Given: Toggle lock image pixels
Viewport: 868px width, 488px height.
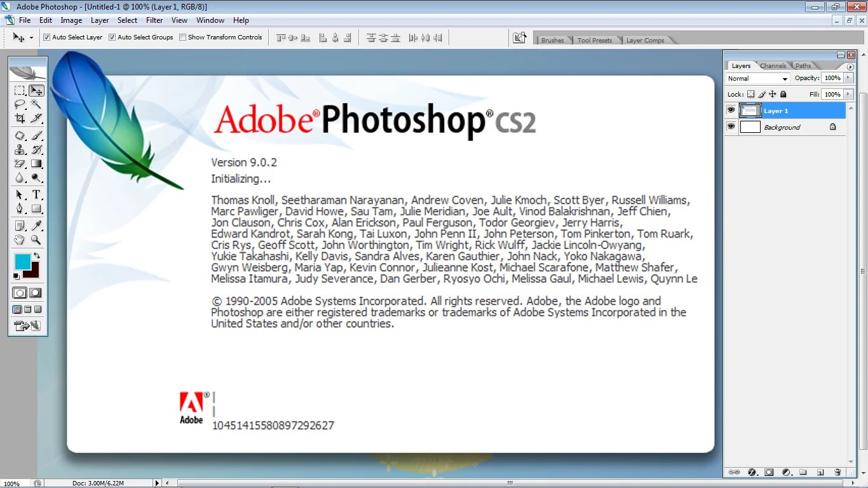Looking at the screenshot, I should (x=762, y=94).
